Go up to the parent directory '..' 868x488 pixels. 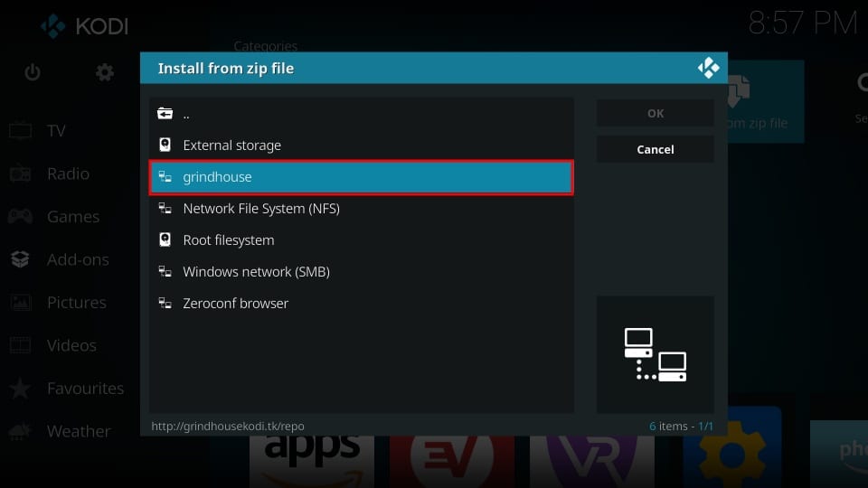(x=361, y=114)
